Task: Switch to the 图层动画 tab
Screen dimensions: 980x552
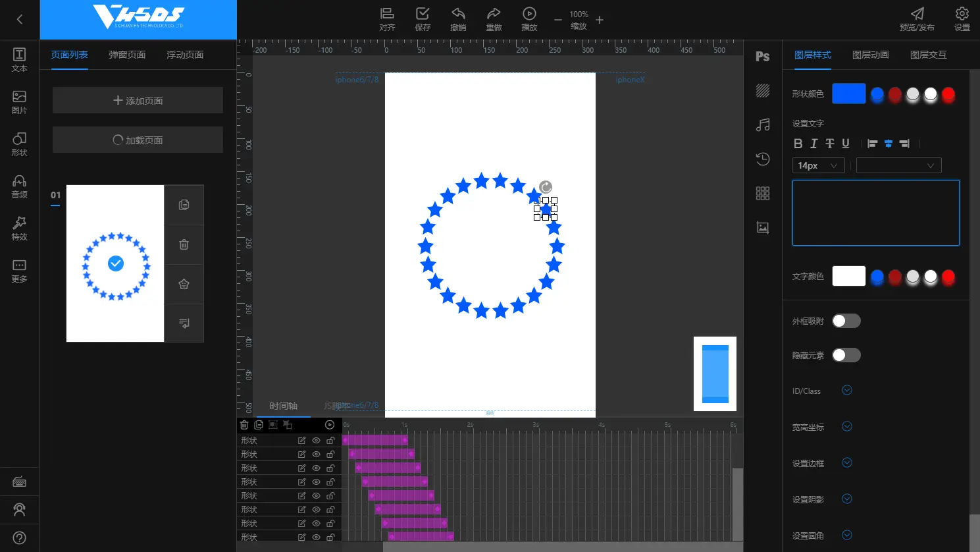Action: tap(871, 55)
